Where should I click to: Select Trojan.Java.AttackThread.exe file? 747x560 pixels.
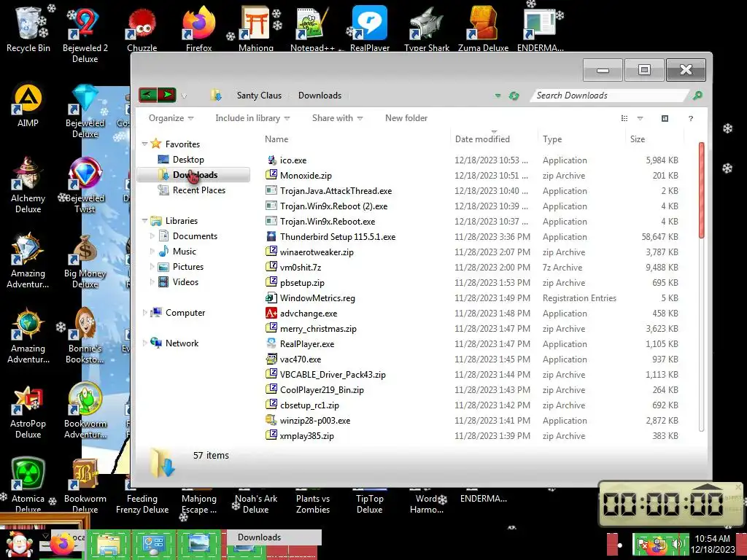pos(336,191)
